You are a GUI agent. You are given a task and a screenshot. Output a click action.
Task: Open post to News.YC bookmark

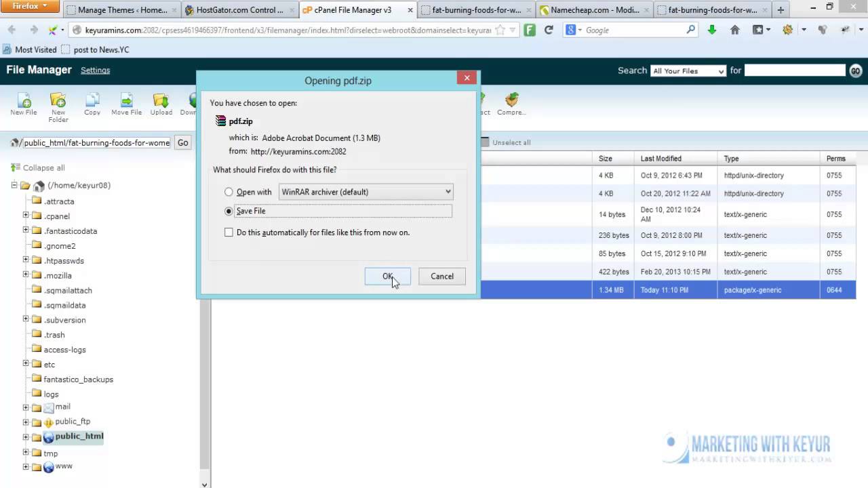(95, 49)
